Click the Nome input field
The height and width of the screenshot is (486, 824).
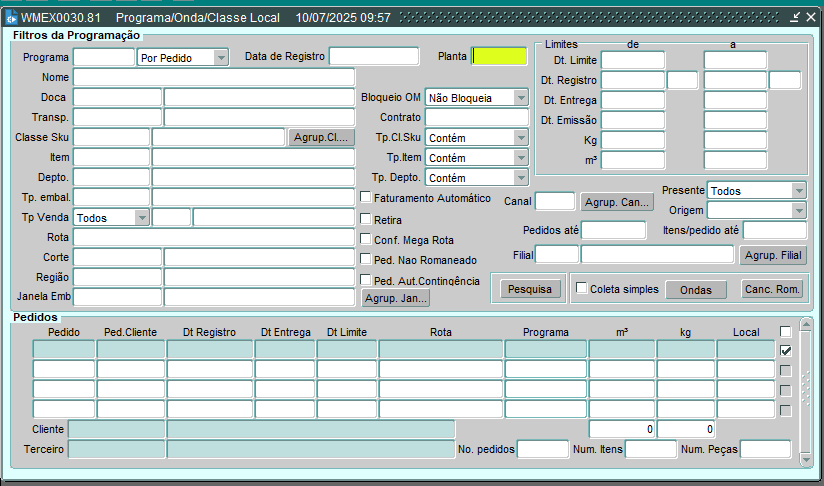214,77
